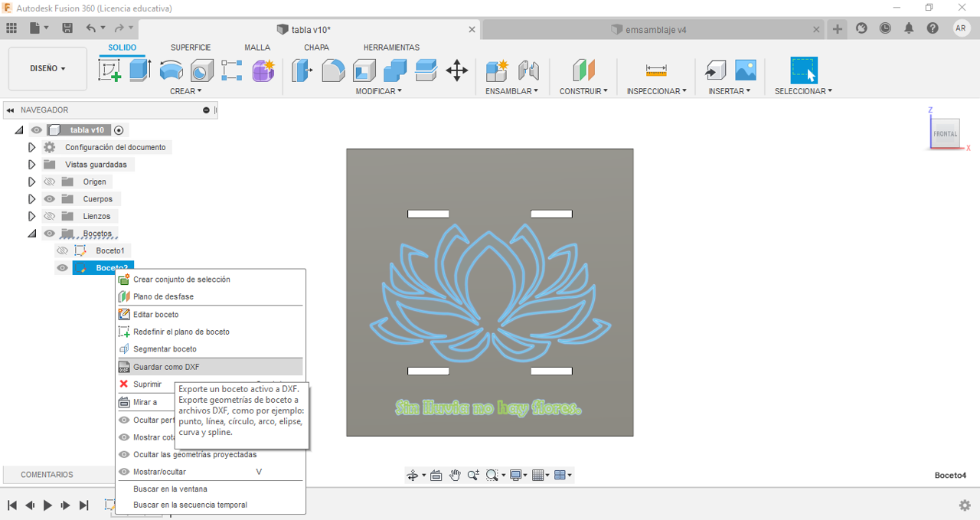The width and height of the screenshot is (980, 520).
Task: Open timeline settings gear
Action: click(965, 505)
